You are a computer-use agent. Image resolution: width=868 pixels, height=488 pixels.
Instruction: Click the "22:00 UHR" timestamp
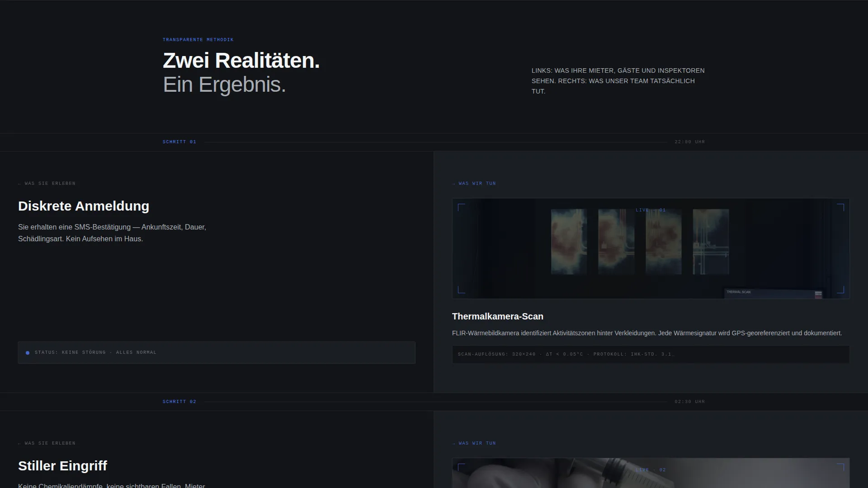pos(689,142)
